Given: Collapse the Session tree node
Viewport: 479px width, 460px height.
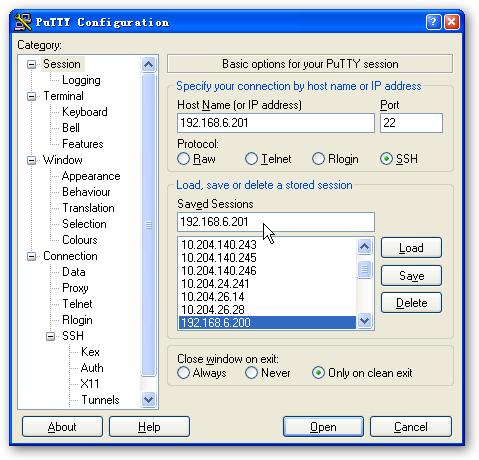Looking at the screenshot, I should click(x=31, y=64).
